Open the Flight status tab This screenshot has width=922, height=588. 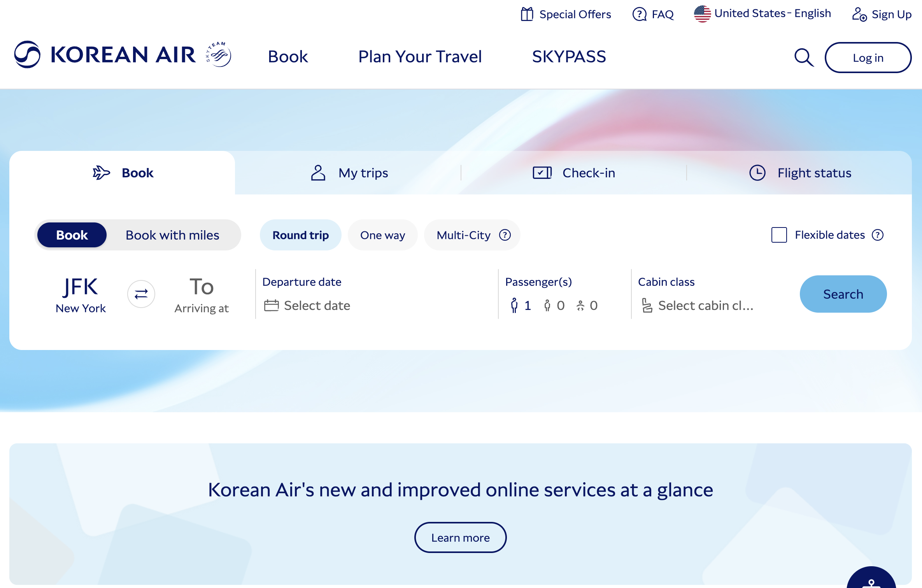[x=800, y=173]
